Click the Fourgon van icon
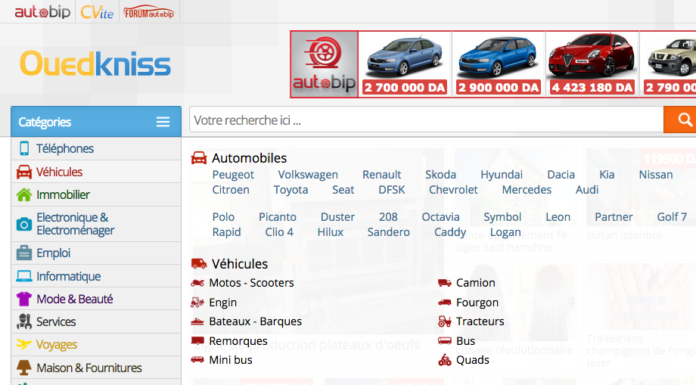This screenshot has height=385, width=696. click(x=444, y=302)
